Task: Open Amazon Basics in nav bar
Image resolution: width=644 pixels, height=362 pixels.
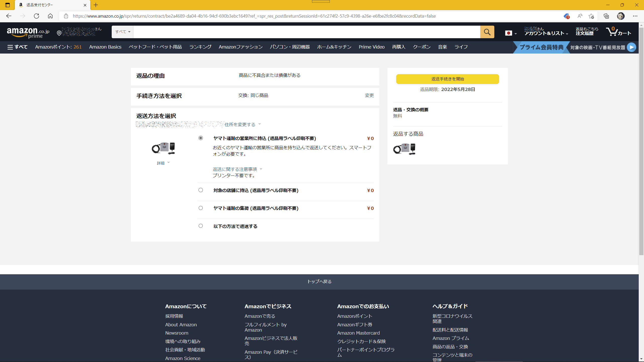Action: (105, 47)
